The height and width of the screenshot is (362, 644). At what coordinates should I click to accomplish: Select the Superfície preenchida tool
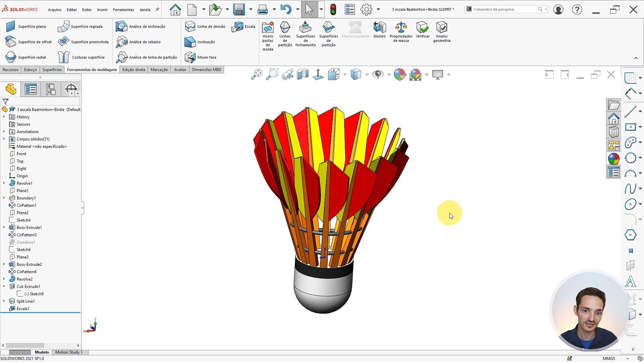click(x=83, y=42)
